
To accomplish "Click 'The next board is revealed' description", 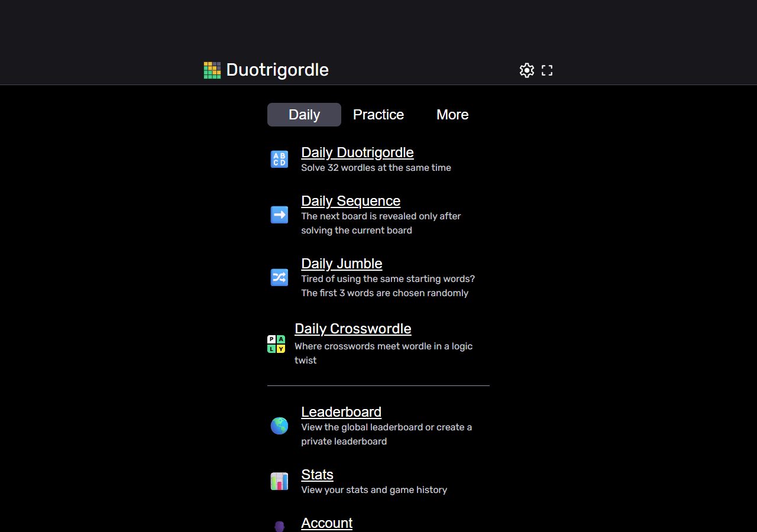I will pos(381,223).
